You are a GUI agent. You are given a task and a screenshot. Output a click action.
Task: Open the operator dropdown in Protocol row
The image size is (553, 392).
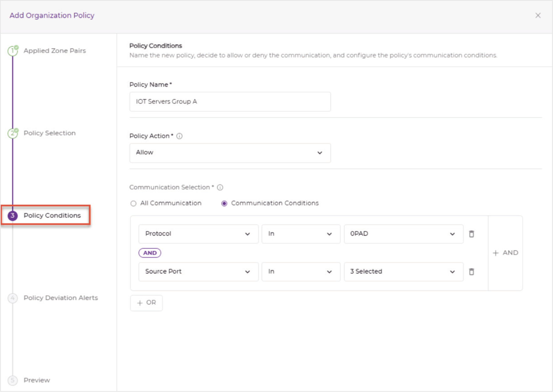point(301,234)
